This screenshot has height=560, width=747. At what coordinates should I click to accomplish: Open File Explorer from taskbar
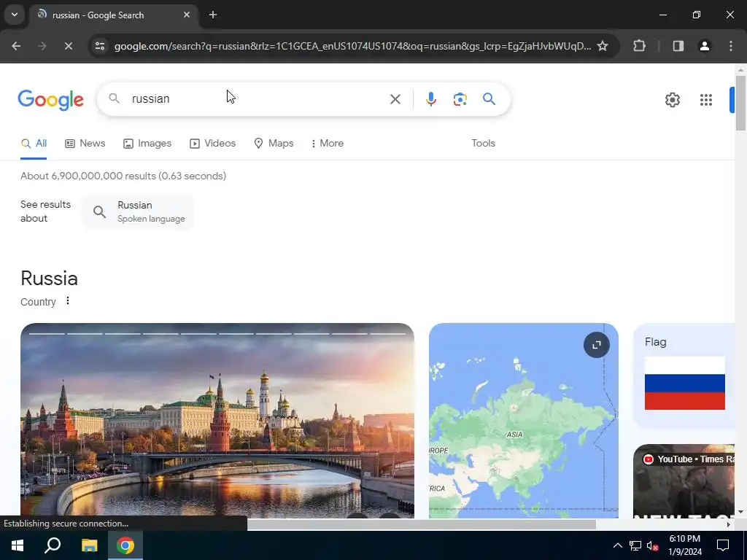point(89,545)
